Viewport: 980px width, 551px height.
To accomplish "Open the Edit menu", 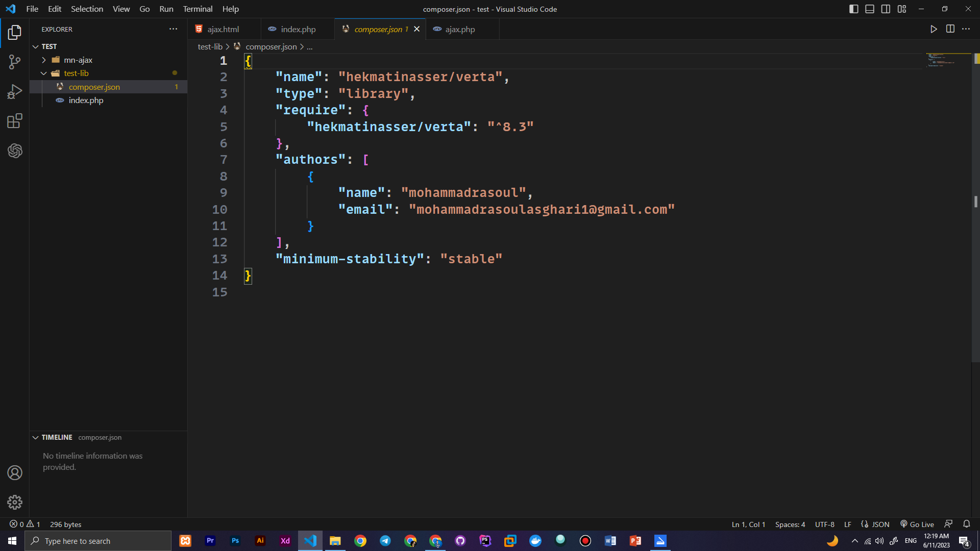I will 55,9.
